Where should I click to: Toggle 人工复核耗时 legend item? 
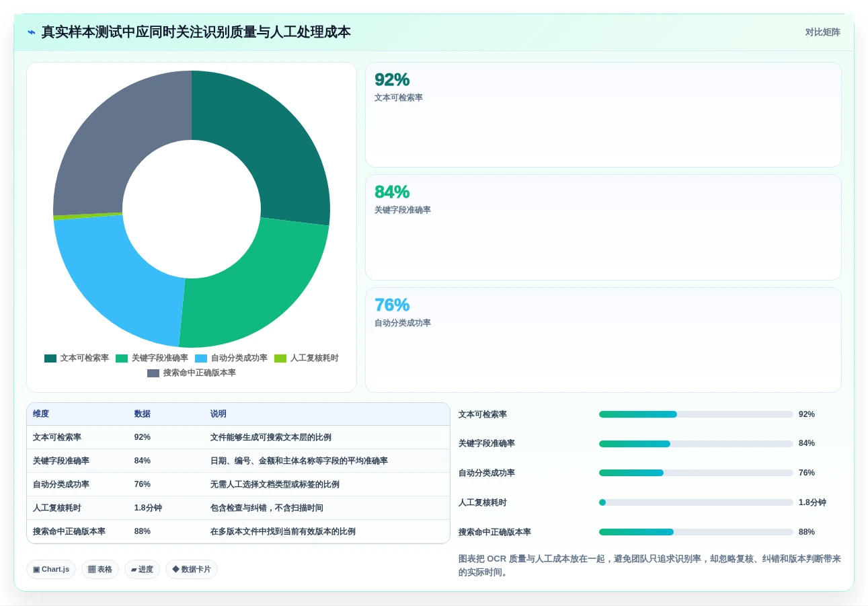point(307,358)
